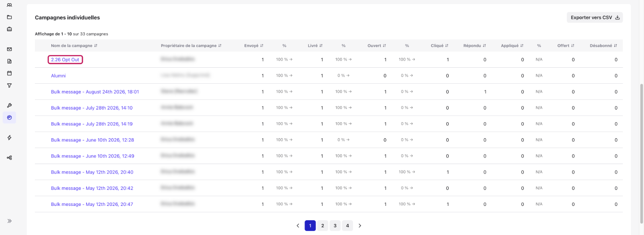The height and width of the screenshot is (235, 644).
Task: Select the highlighted pie chart analytics icon
Action: pos(9,118)
